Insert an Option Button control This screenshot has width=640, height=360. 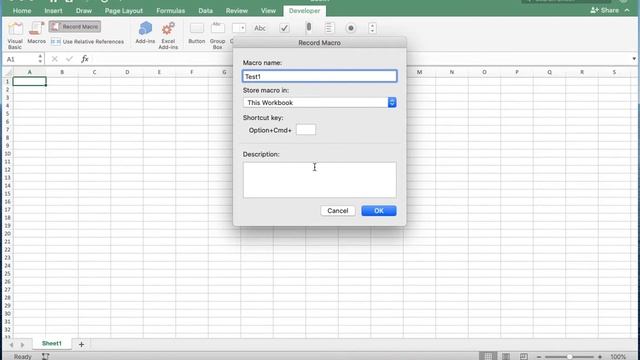[351, 28]
